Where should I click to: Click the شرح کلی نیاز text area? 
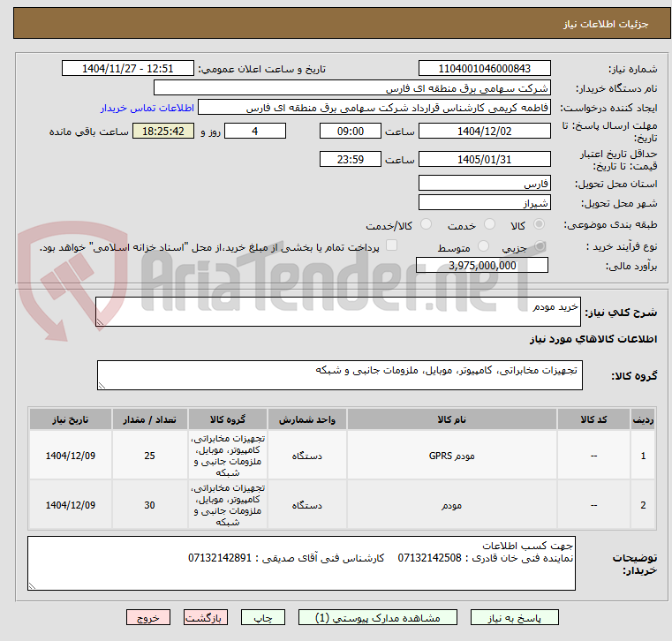tap(337, 312)
